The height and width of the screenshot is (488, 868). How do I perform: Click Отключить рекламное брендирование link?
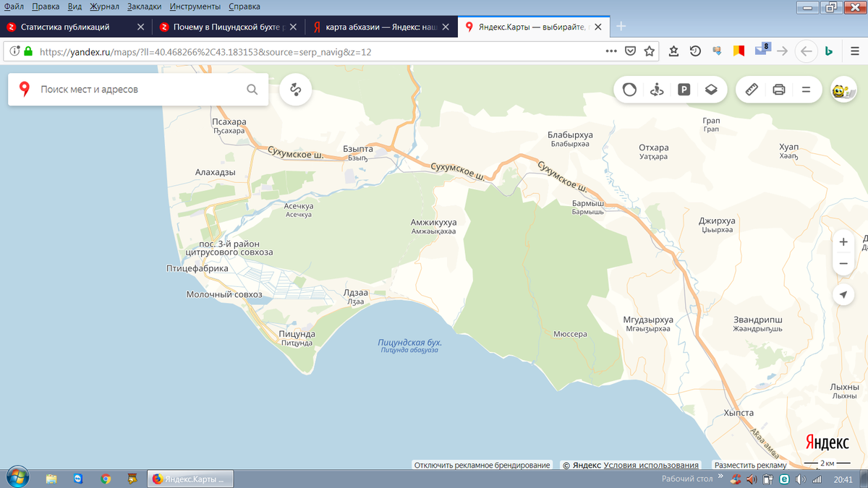point(482,465)
